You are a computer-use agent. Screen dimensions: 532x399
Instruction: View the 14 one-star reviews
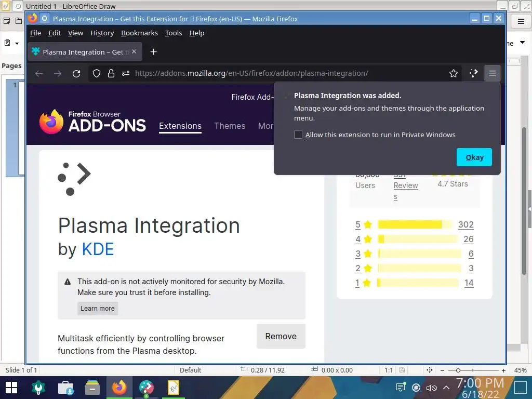pyautogui.click(x=469, y=283)
